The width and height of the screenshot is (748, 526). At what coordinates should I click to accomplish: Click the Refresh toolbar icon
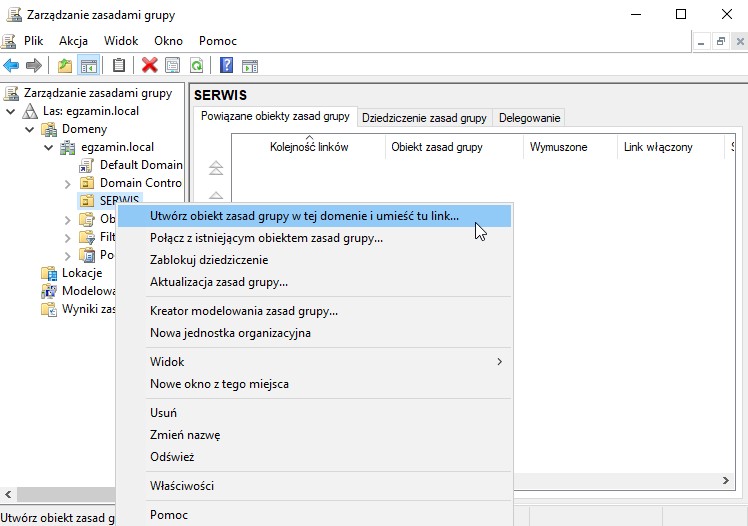197,66
